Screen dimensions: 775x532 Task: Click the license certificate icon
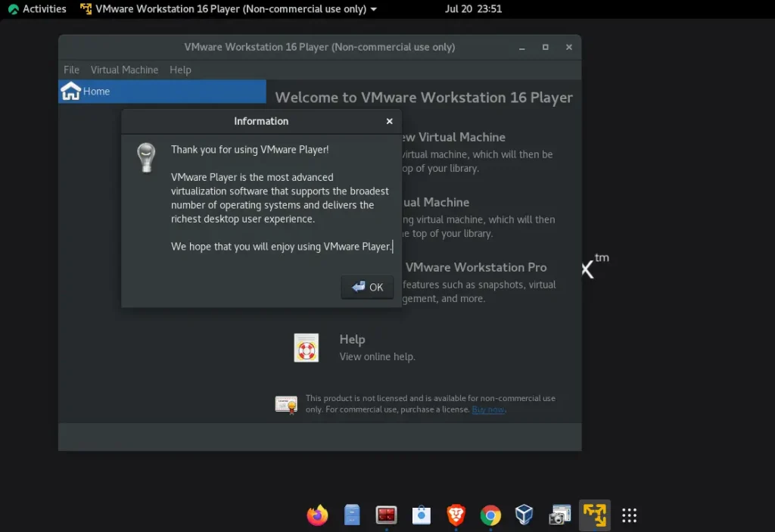[x=286, y=403]
